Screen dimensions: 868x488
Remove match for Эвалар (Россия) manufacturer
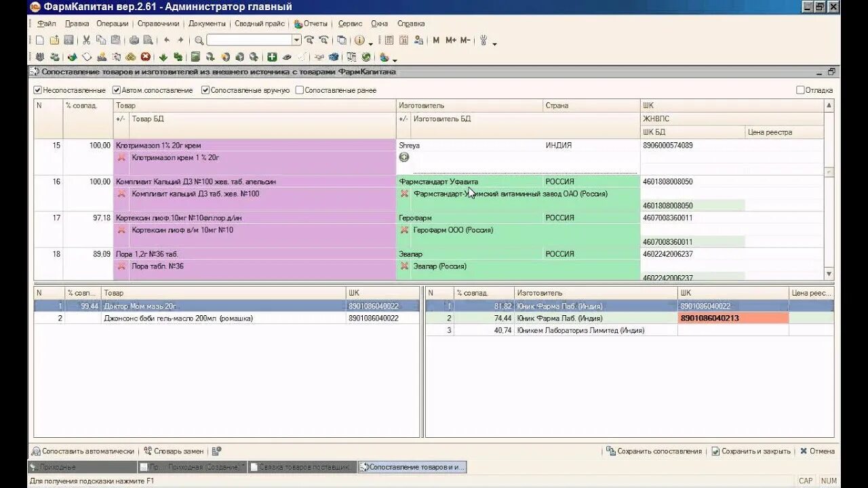coord(404,266)
